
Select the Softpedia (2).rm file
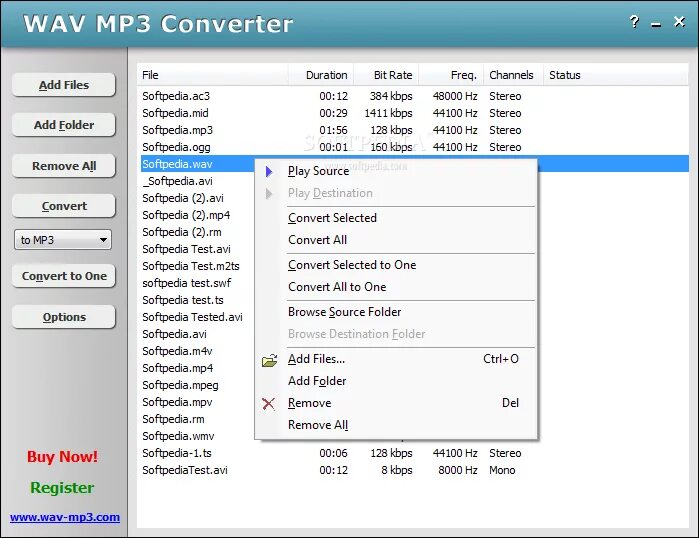pyautogui.click(x=182, y=232)
